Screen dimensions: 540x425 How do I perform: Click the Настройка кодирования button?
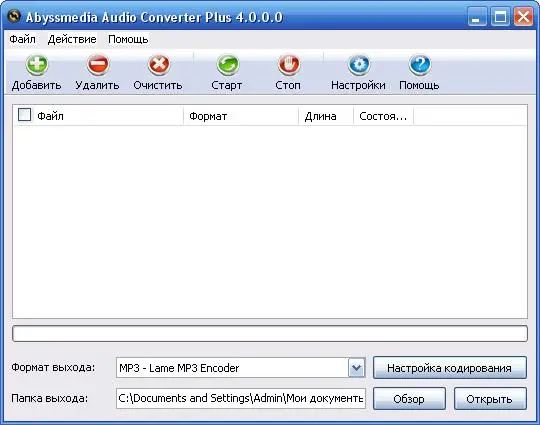tap(450, 368)
